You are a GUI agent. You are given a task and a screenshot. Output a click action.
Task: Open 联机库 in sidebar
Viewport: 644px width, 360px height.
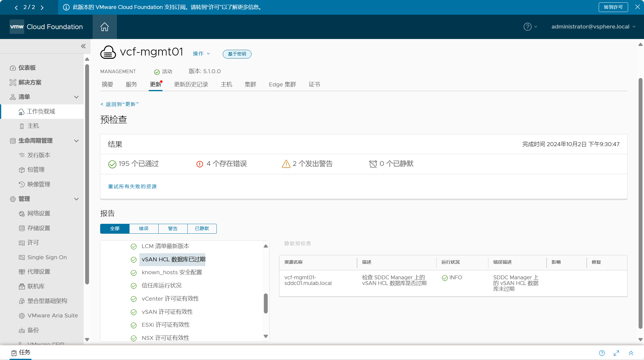point(36,286)
